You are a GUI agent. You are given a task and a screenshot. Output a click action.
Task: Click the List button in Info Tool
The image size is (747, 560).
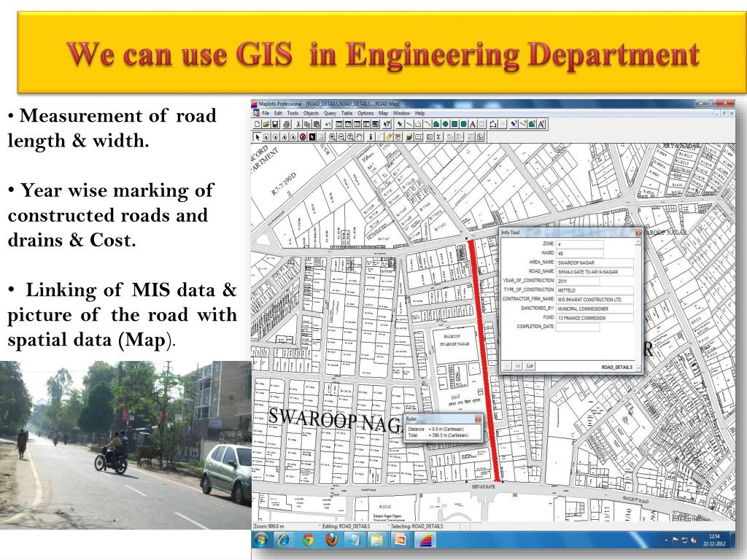pyautogui.click(x=530, y=366)
